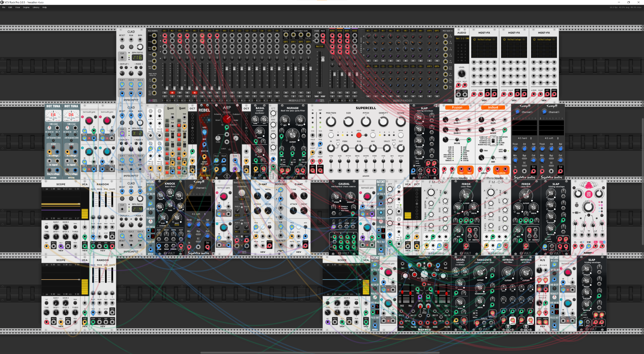
Task: Click Fusion green MODE input jack
Action: [469, 139]
